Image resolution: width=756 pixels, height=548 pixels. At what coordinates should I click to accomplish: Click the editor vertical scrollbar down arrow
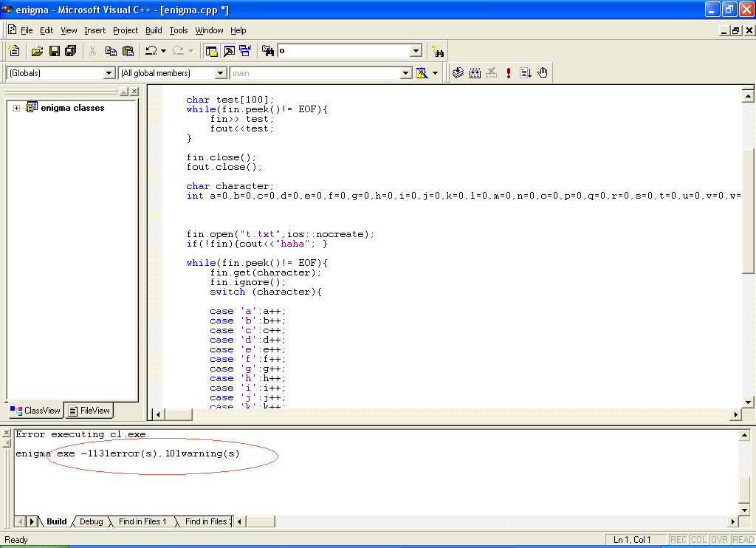click(748, 402)
